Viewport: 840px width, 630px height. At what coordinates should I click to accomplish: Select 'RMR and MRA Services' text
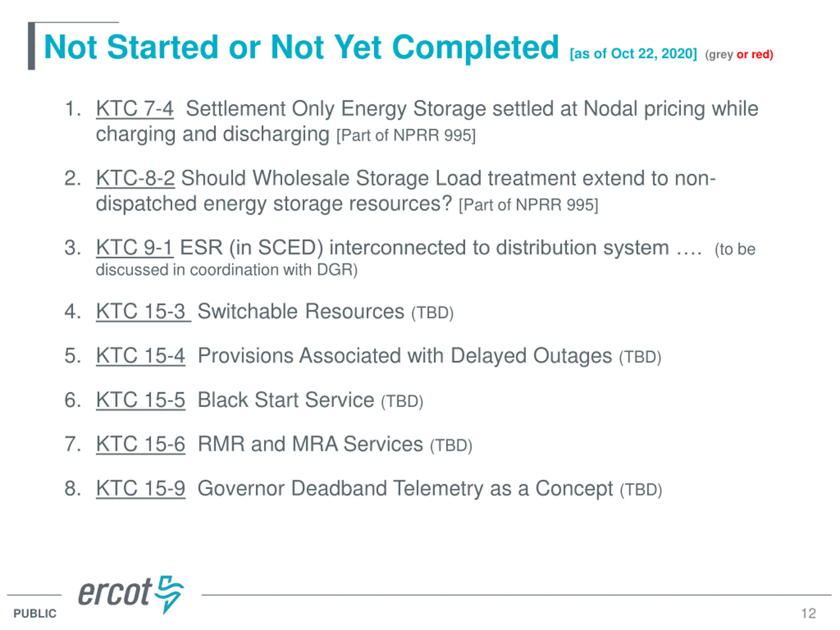click(x=310, y=444)
